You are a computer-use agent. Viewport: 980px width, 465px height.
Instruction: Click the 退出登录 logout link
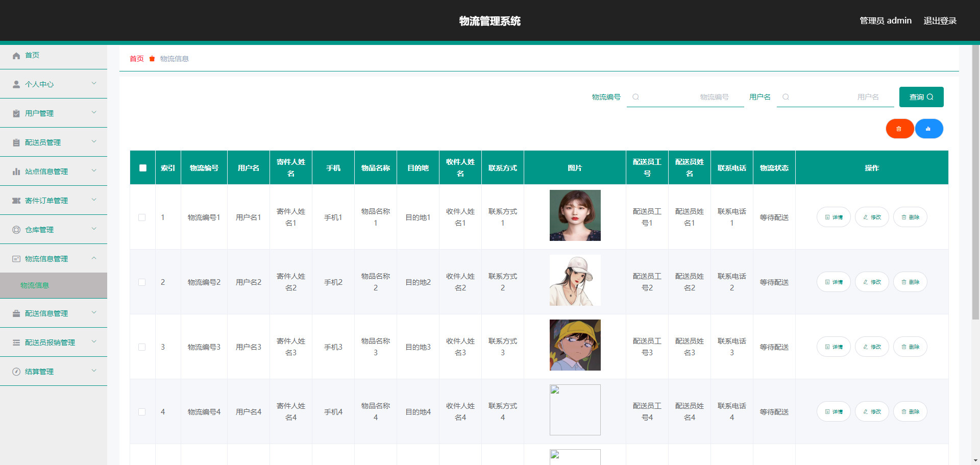(x=940, y=21)
